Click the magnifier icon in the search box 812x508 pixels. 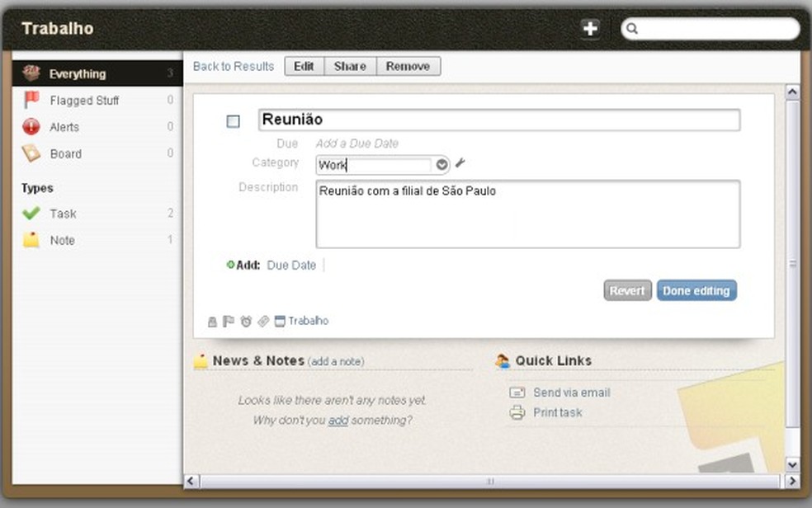[632, 29]
